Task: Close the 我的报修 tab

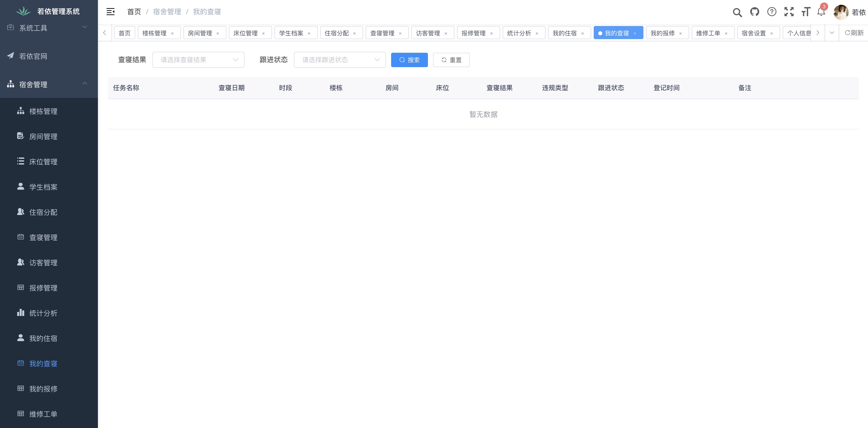Action: click(x=681, y=33)
